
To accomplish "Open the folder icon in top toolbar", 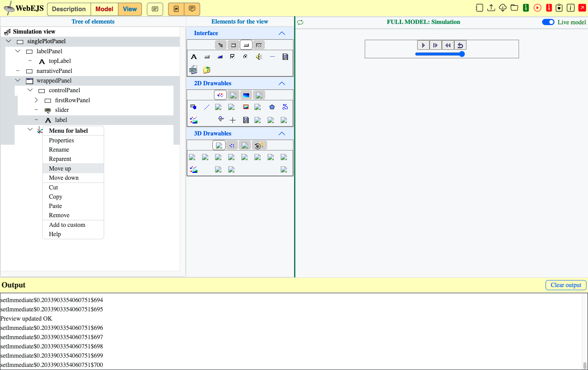I will point(514,8).
